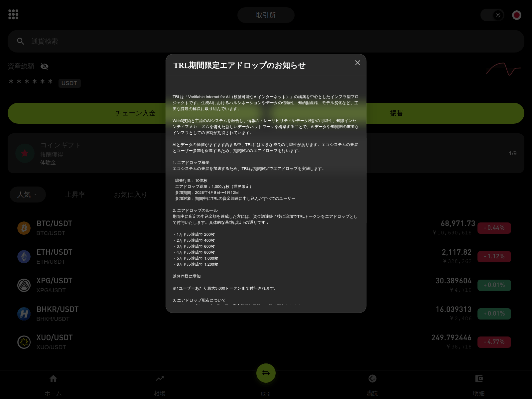Select the ETH price 2,117.82
This screenshot has height=399, width=532.
(457, 252)
